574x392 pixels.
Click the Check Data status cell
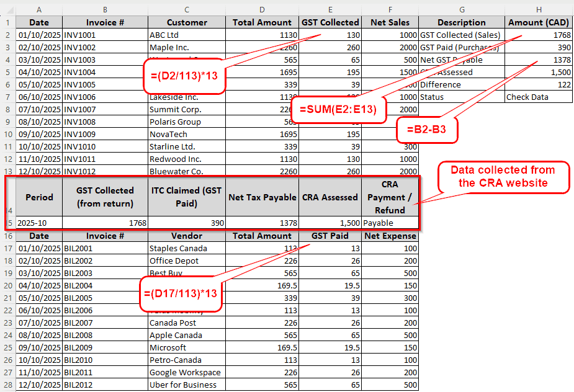click(538, 97)
